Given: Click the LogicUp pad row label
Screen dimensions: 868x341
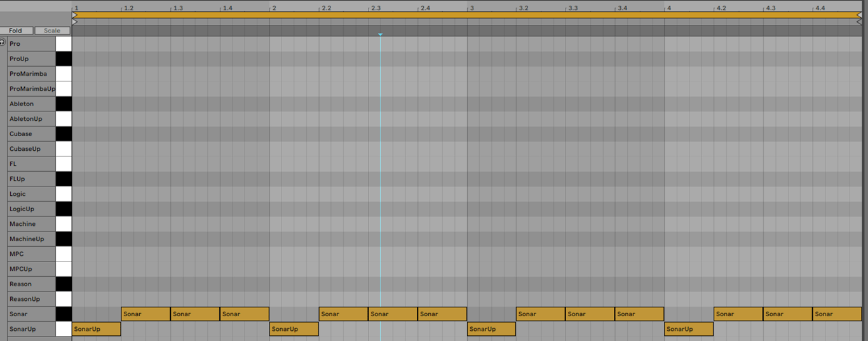Looking at the screenshot, I should [x=31, y=209].
